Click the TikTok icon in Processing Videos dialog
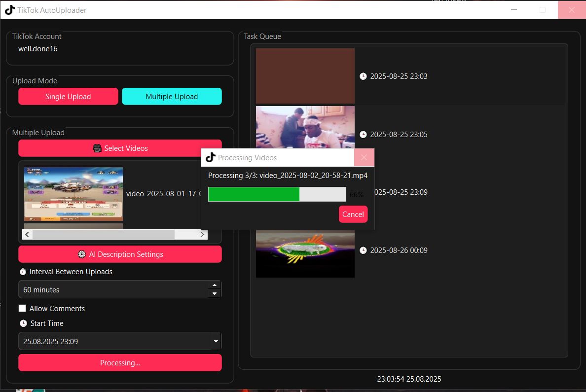 211,157
